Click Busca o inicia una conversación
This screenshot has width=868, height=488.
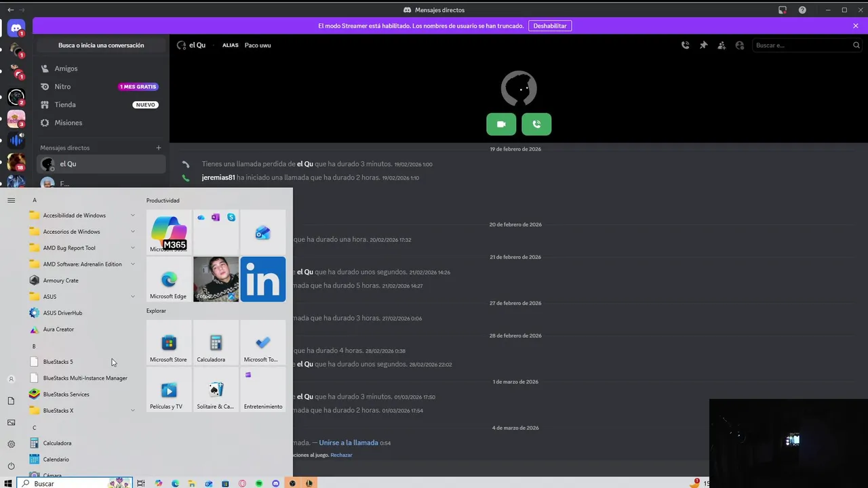[x=101, y=45]
